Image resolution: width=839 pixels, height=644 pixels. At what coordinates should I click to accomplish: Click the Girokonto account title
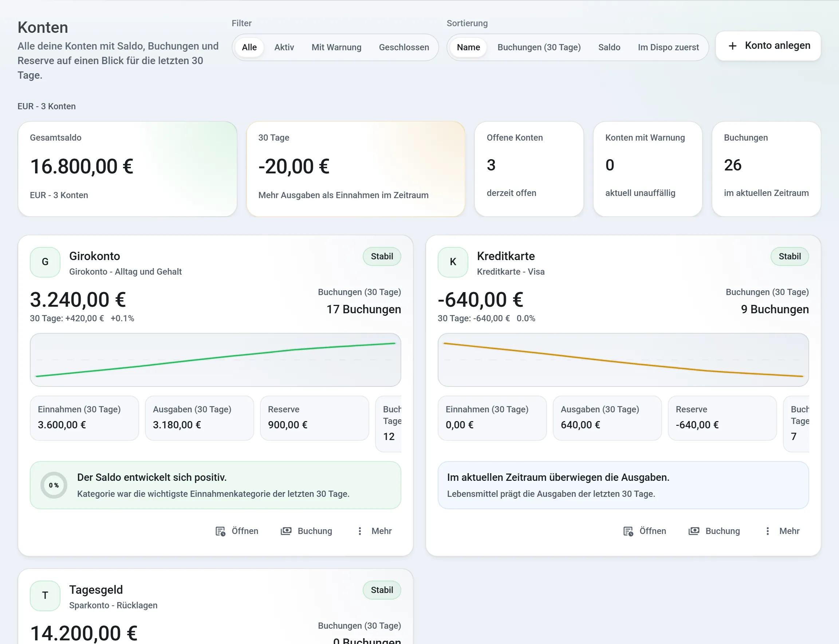click(95, 256)
